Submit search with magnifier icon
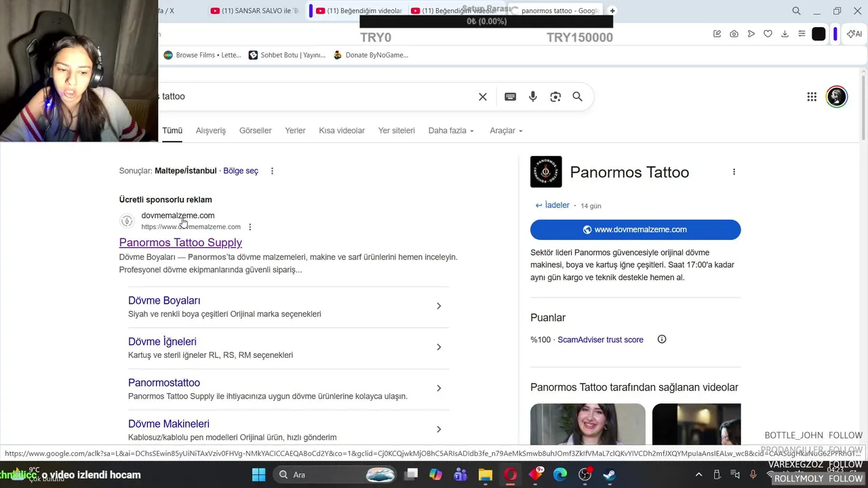 tap(578, 97)
